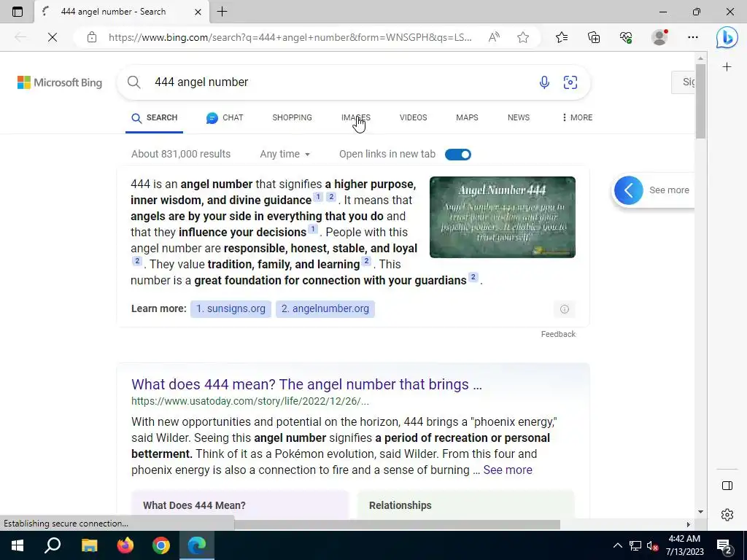Open the Angel Number 444 image thumbnail
The image size is (747, 560).
tap(503, 217)
